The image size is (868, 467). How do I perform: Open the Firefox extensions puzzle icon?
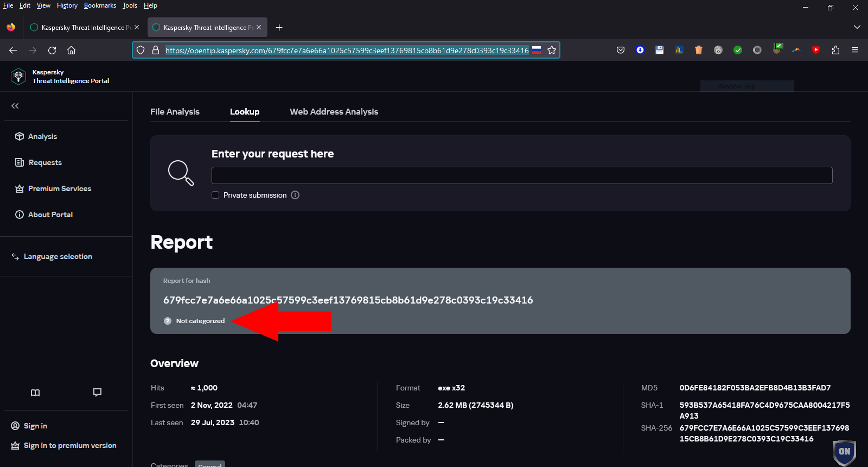coord(835,50)
